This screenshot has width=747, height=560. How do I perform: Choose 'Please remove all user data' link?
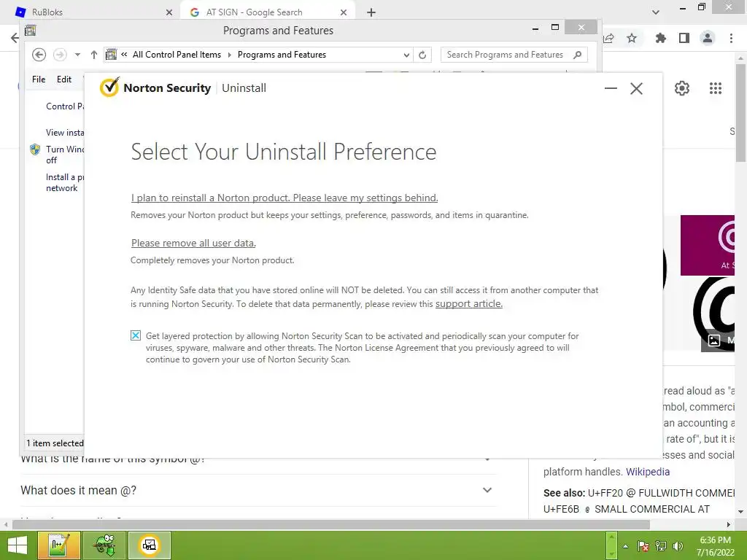pyautogui.click(x=193, y=243)
